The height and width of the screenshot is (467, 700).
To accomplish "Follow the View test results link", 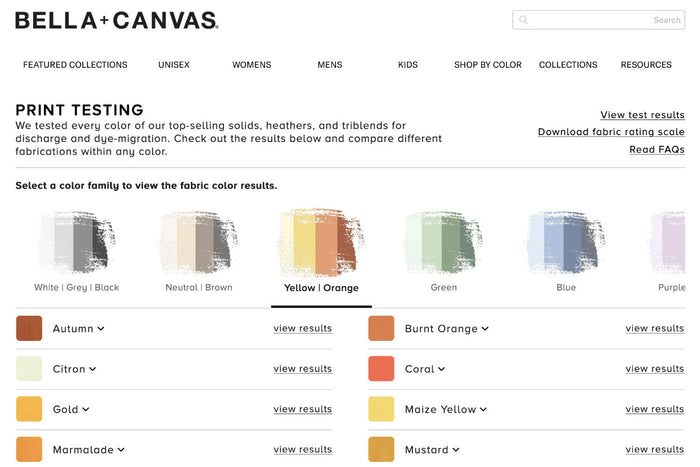I will [642, 115].
